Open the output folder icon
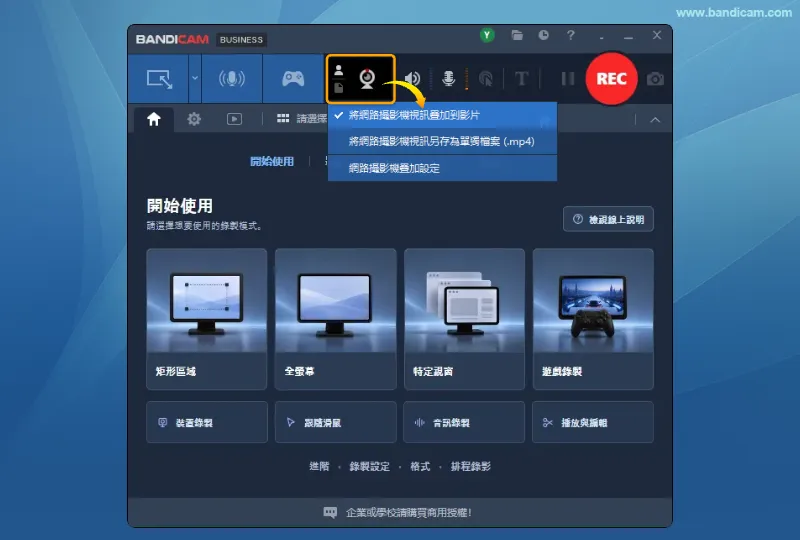The width and height of the screenshot is (800, 540). click(517, 35)
